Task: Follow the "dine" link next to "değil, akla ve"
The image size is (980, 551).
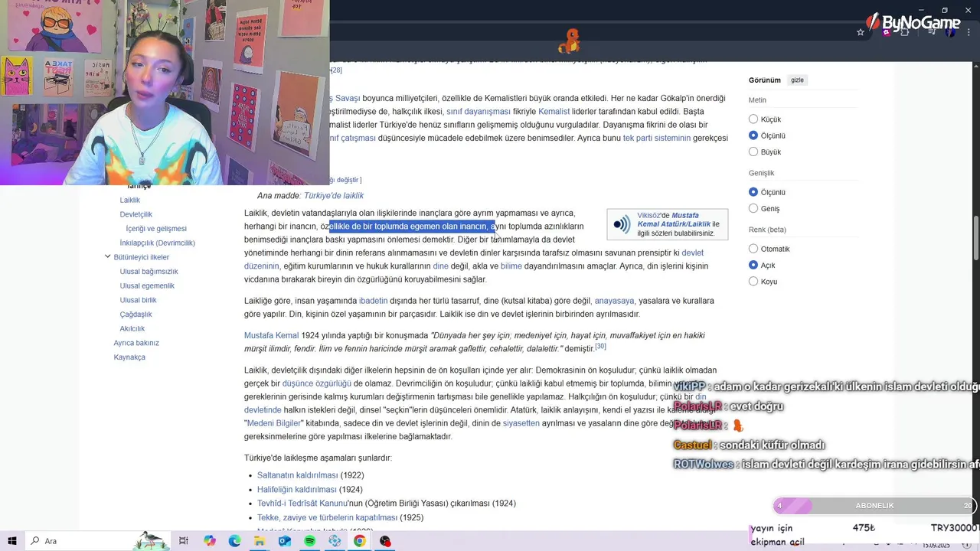Action: [441, 266]
